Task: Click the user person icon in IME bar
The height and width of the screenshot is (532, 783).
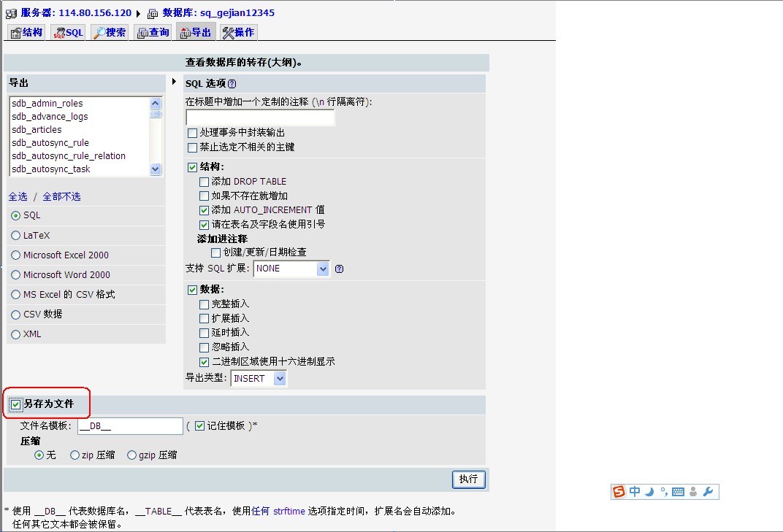Action: click(x=693, y=492)
